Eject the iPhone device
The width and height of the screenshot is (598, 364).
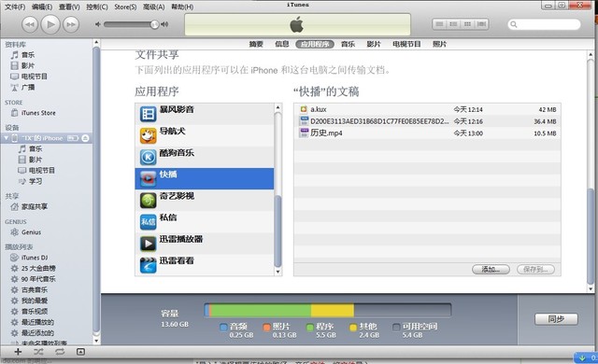click(85, 138)
